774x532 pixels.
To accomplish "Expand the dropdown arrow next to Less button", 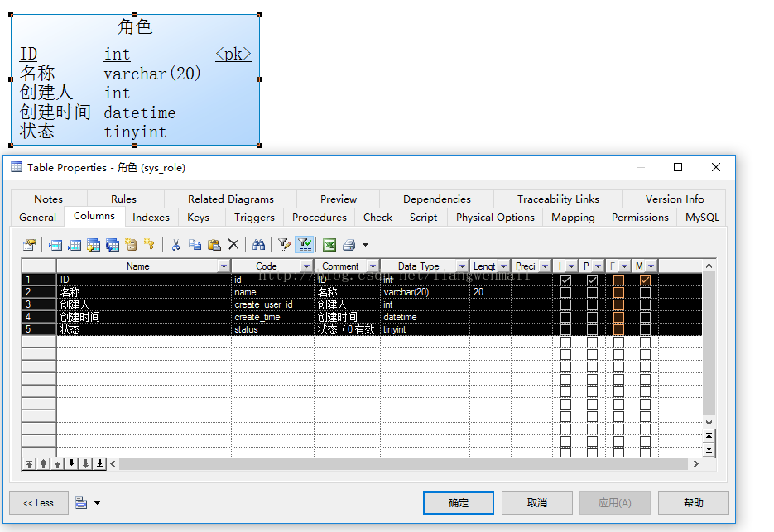I will (97, 503).
